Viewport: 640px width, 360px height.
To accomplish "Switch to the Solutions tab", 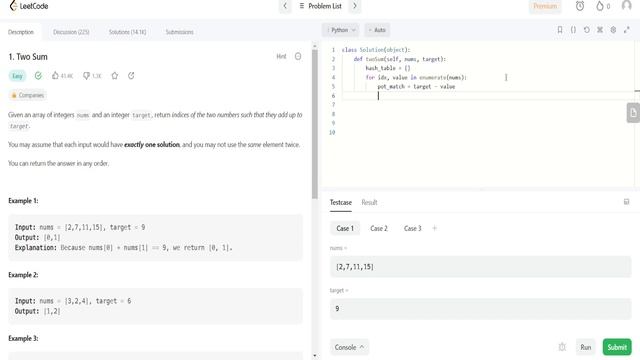I will tap(127, 32).
